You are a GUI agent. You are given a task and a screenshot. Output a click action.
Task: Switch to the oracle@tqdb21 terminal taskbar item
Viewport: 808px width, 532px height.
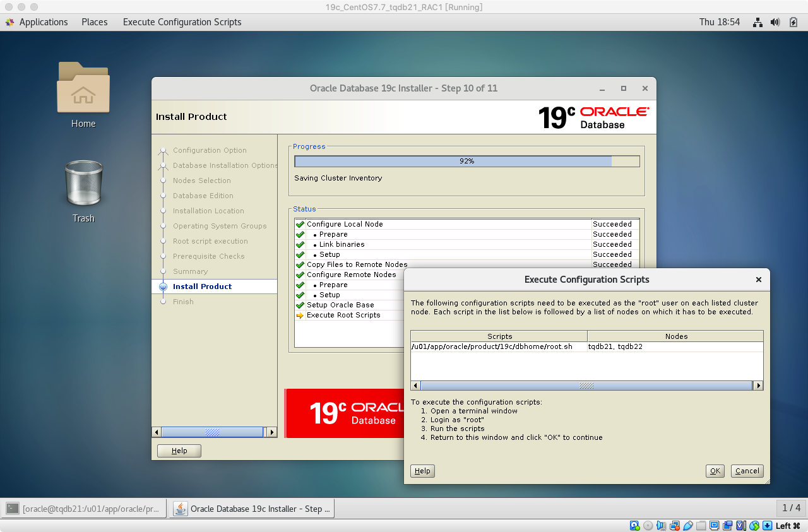coord(85,509)
